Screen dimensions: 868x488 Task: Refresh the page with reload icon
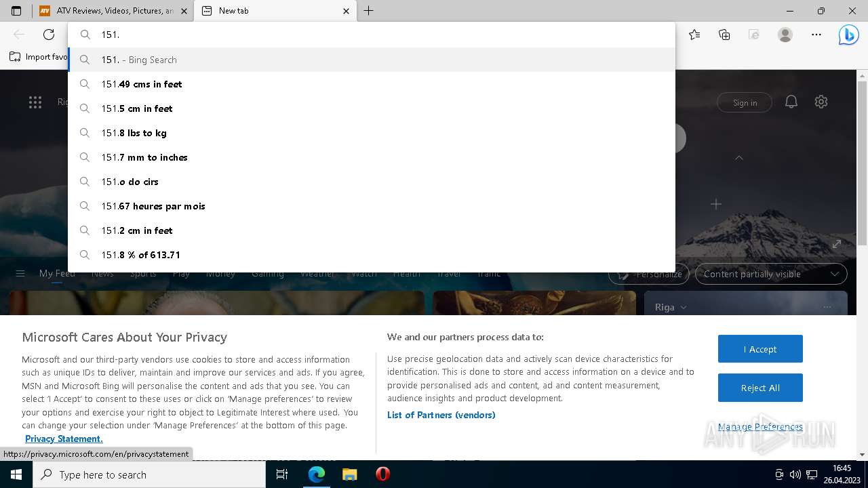click(49, 35)
